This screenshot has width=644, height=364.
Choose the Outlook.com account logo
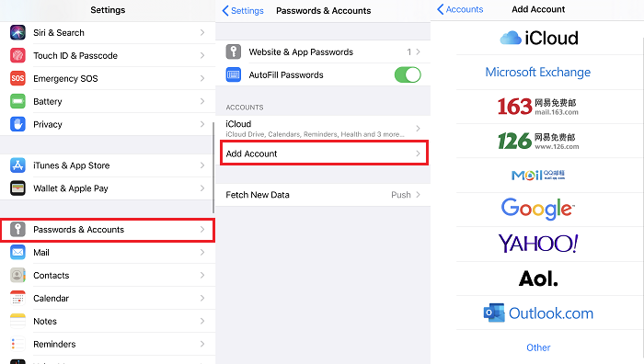click(538, 313)
